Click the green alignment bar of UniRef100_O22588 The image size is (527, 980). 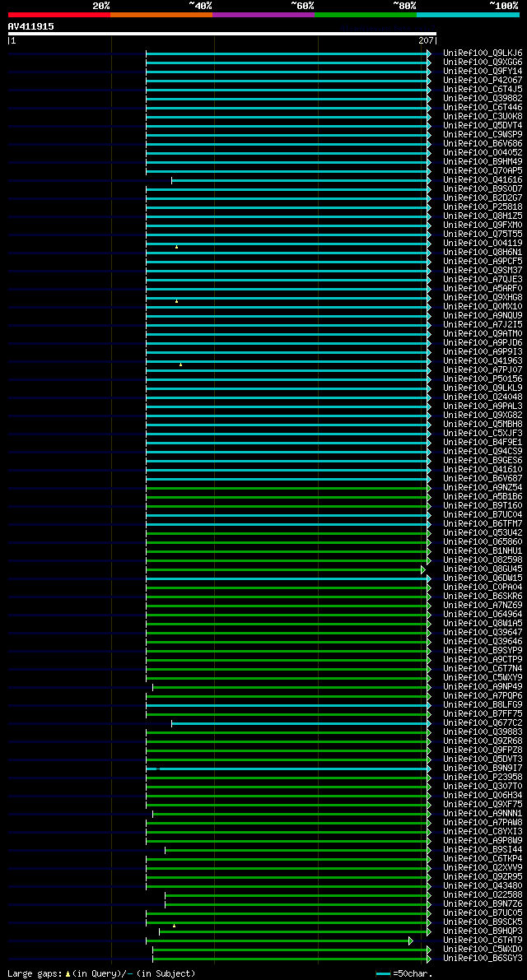coord(296,895)
